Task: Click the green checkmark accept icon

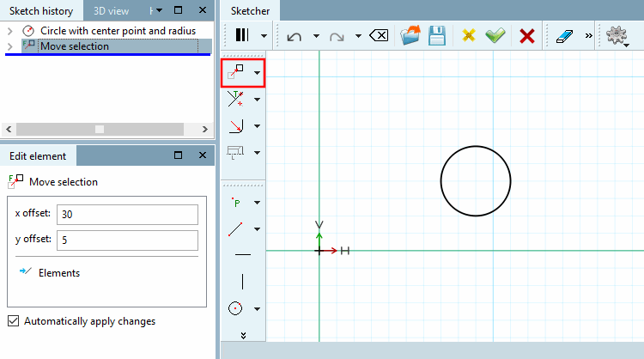Action: click(495, 36)
